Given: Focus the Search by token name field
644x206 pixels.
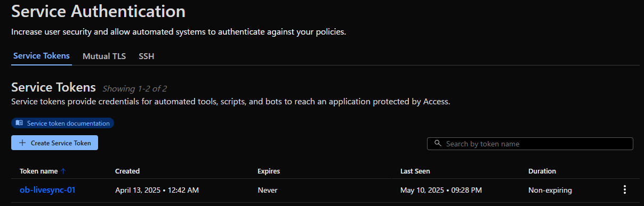Looking at the screenshot, I should coord(530,144).
